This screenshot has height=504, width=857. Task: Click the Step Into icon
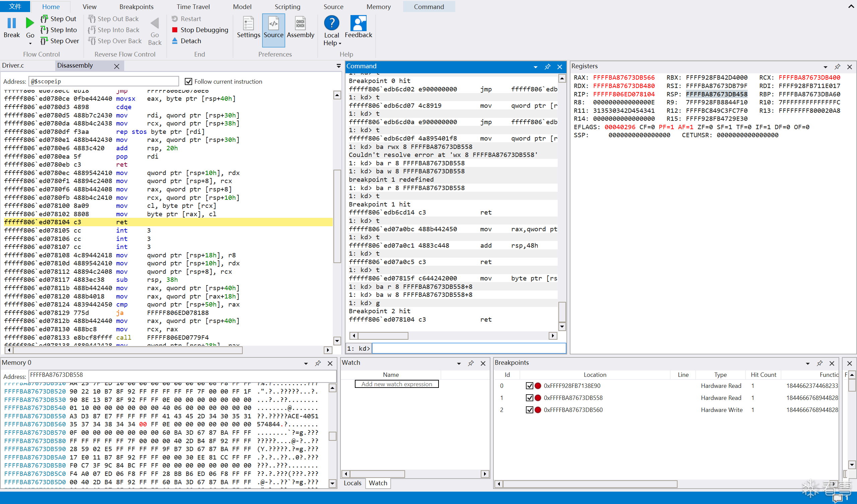coord(44,30)
